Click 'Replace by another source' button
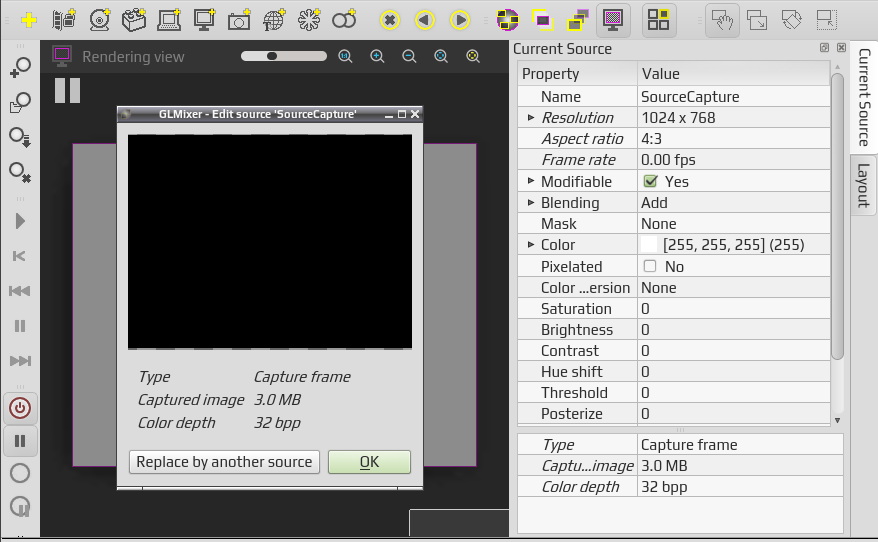Viewport: 878px width, 542px height. coord(224,462)
